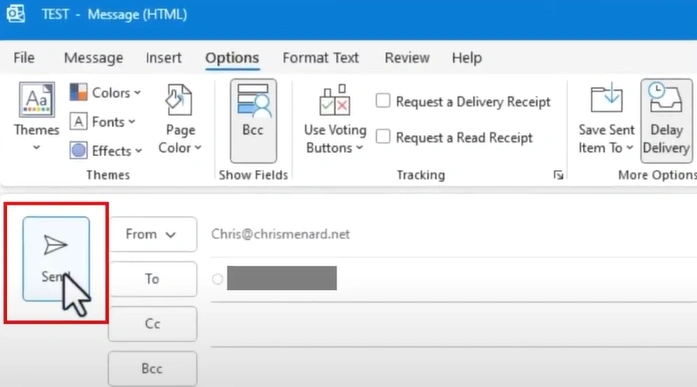Click the recipient presence circle in To field
The image size is (697, 387).
click(217, 279)
